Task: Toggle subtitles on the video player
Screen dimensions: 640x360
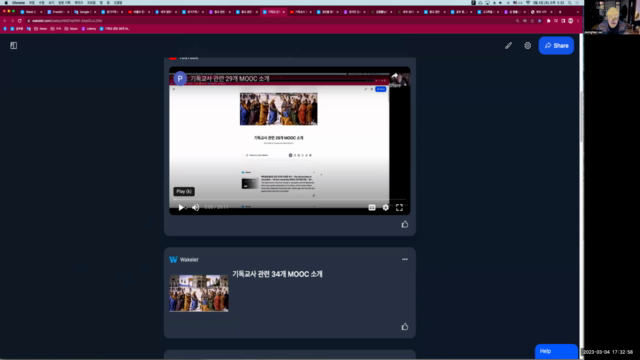Action: tap(372, 208)
